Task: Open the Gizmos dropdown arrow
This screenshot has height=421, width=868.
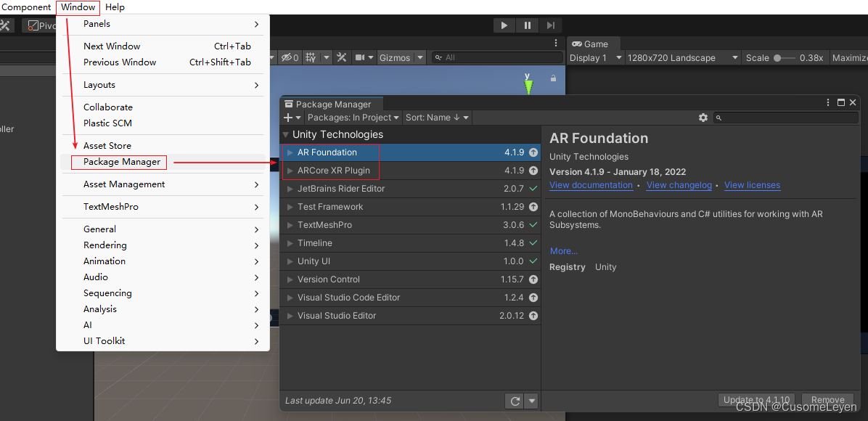Action: coord(420,57)
